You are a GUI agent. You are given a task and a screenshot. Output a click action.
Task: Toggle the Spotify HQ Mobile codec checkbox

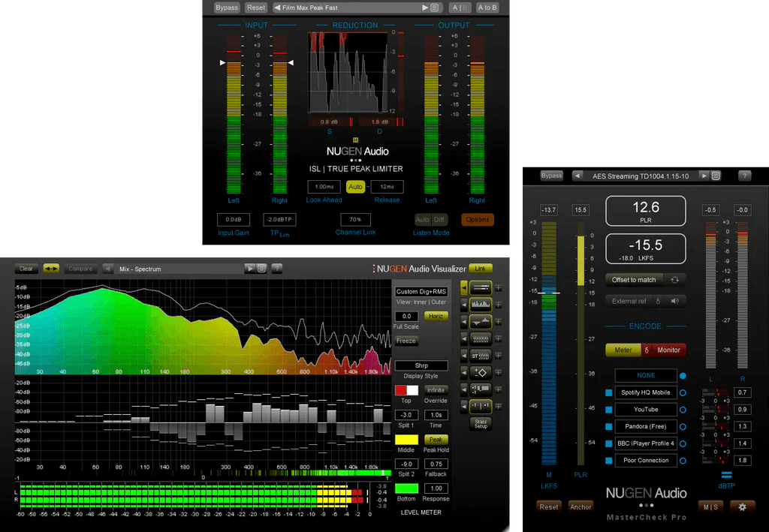[611, 392]
